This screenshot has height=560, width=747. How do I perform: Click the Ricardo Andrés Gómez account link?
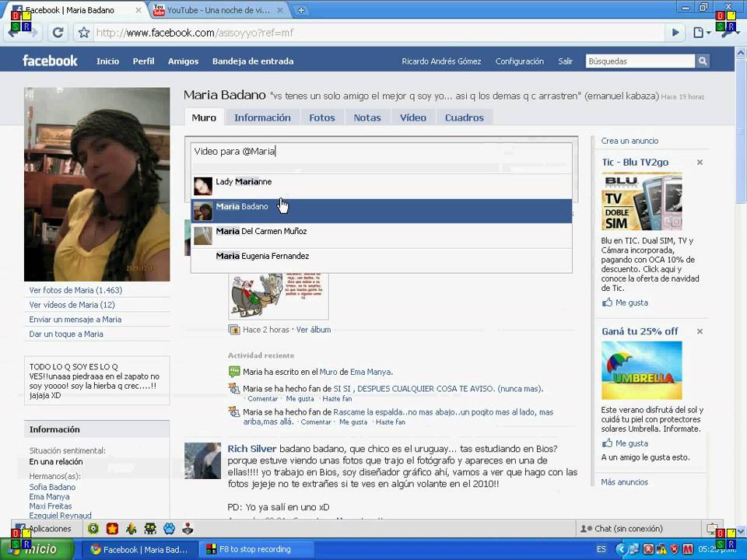tap(441, 61)
